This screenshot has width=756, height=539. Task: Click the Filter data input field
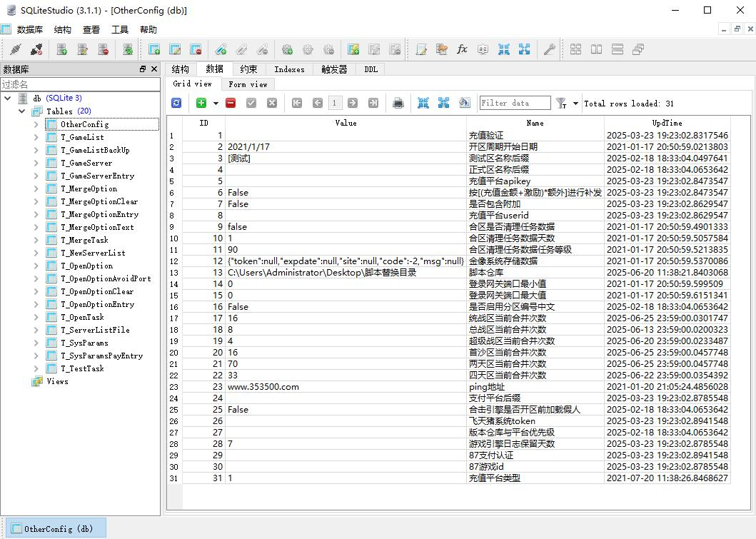pyautogui.click(x=515, y=103)
